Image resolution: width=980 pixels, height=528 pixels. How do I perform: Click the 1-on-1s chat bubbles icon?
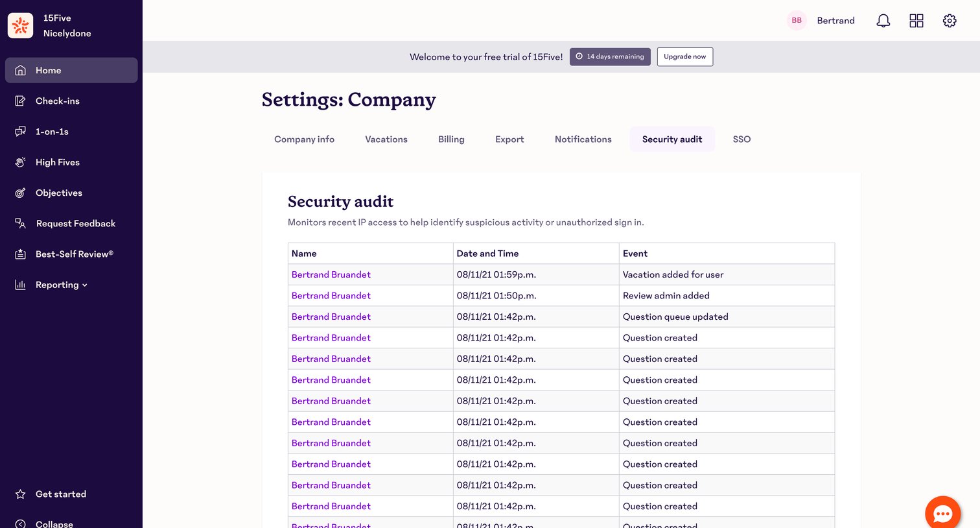[21, 131]
